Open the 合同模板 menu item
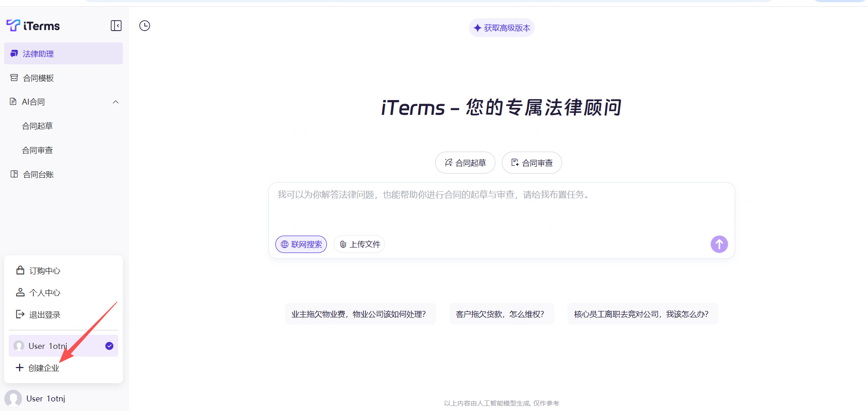This screenshot has height=411, width=868. 63,78
